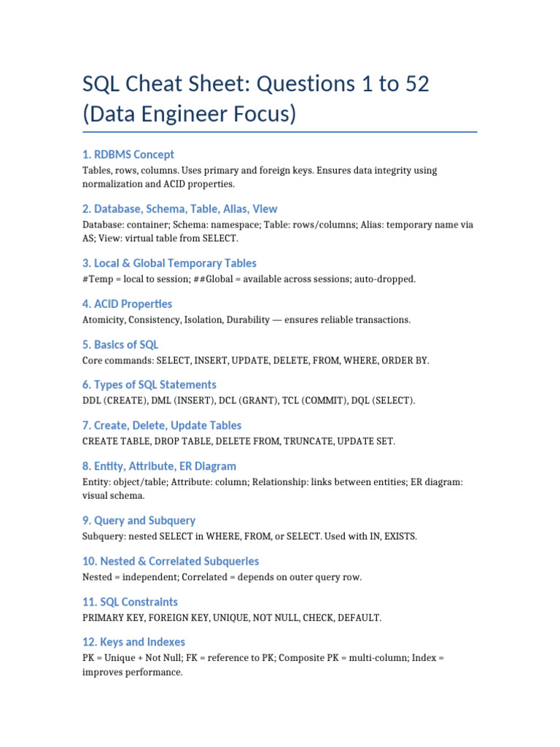Click the Basics of SQL heading

pos(120,344)
